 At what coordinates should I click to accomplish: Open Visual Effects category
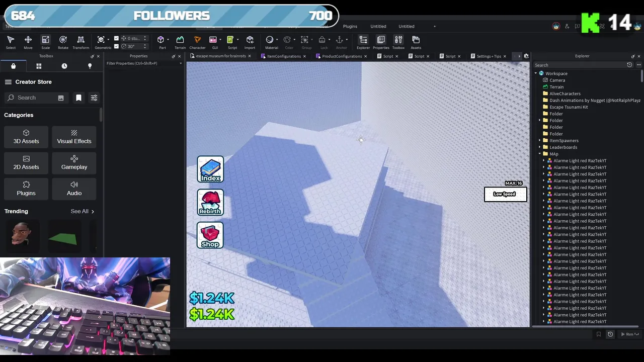pyautogui.click(x=74, y=136)
